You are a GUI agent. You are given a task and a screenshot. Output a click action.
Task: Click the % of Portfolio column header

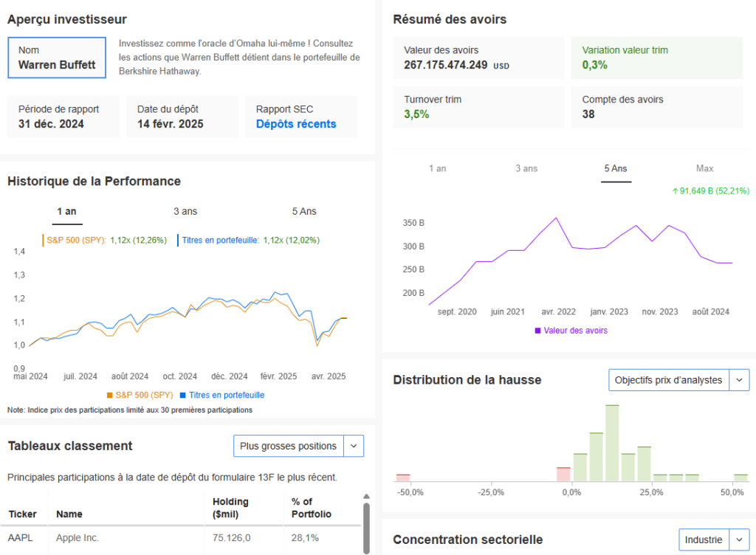click(x=311, y=508)
